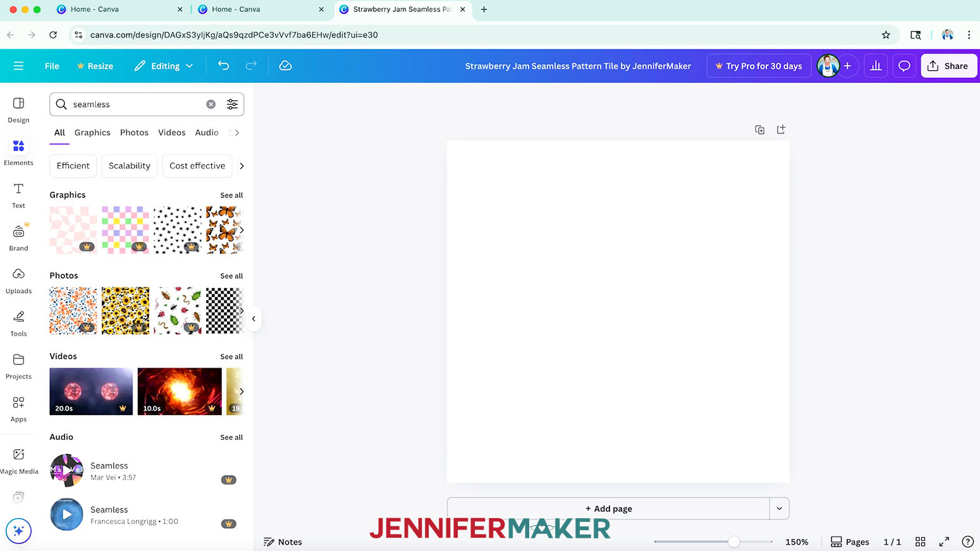Image resolution: width=980 pixels, height=551 pixels.
Task: Open the comments speech bubble
Action: pyautogui.click(x=904, y=66)
